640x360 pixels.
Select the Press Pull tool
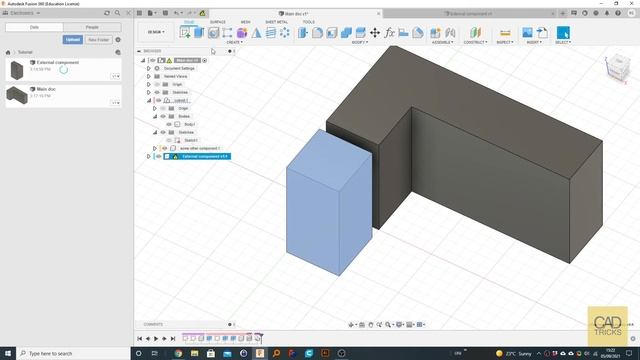[303, 33]
